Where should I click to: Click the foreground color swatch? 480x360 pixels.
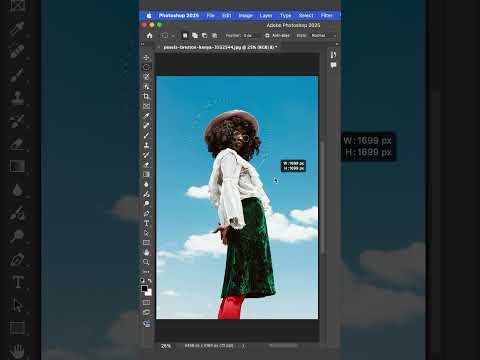144,288
